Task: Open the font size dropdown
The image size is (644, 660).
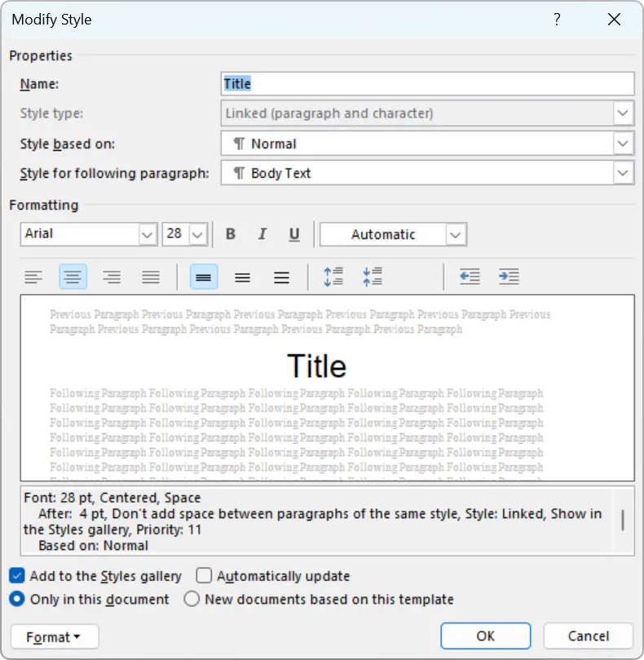Action: point(198,234)
